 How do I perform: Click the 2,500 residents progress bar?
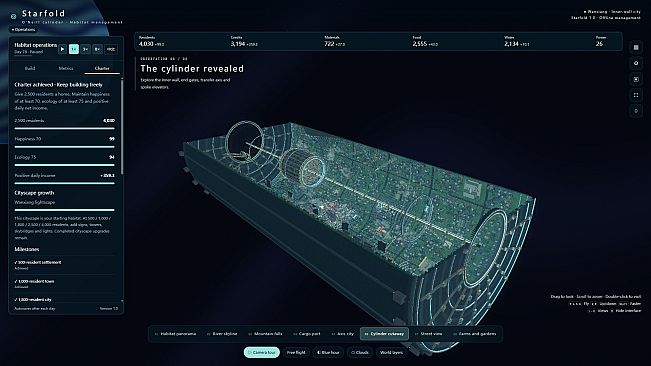64,128
